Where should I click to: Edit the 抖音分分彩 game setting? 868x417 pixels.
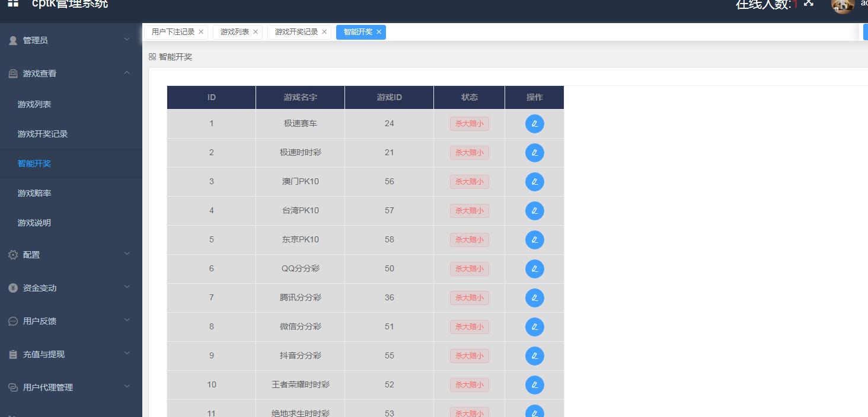(534, 356)
